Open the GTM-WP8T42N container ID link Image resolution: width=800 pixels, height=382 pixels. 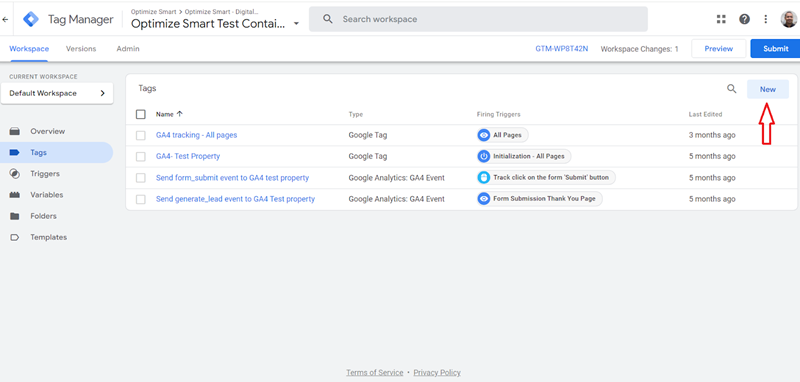click(562, 49)
